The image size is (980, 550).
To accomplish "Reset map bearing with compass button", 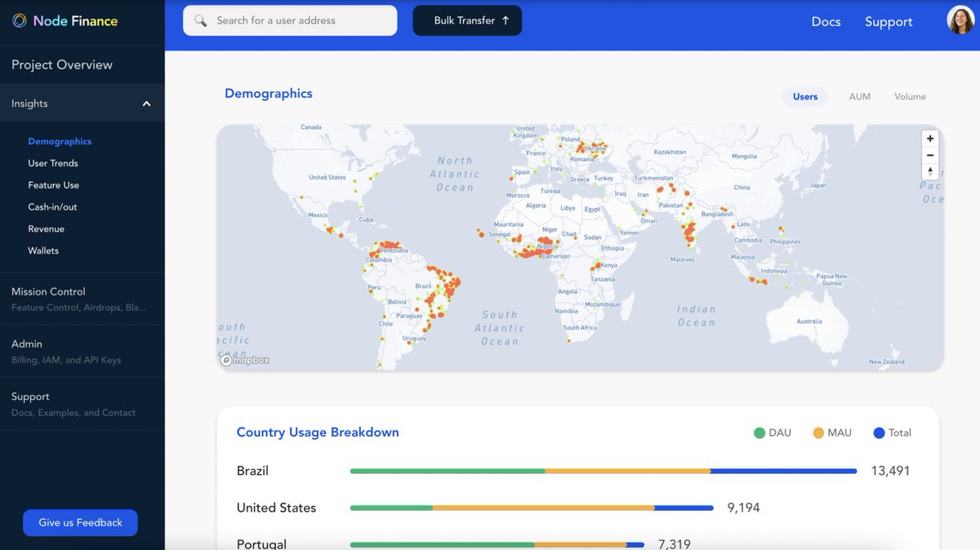I will click(930, 171).
